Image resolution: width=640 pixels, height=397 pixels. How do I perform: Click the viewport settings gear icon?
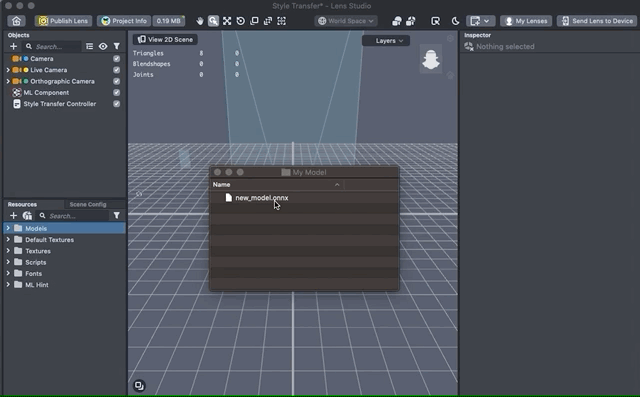(x=450, y=38)
